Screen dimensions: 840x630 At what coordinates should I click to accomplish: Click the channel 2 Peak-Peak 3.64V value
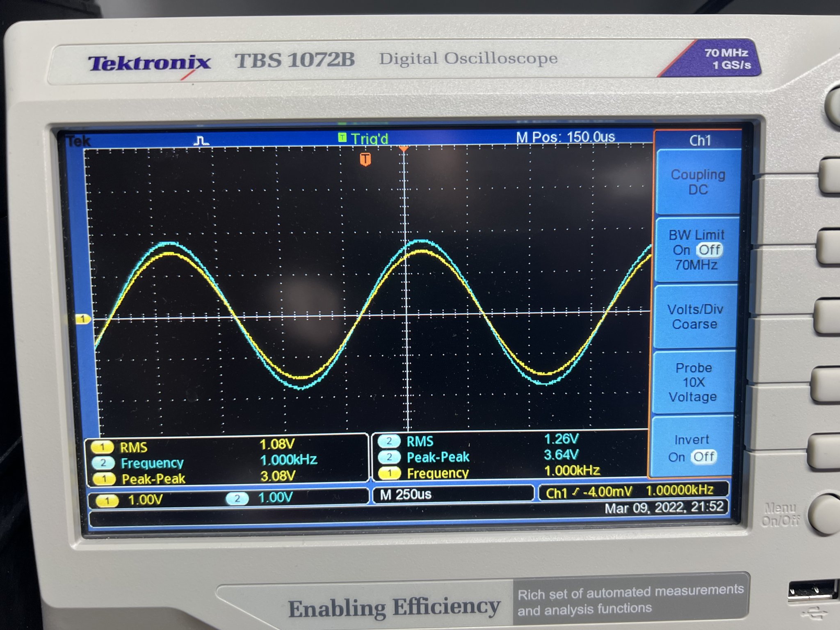pos(561,454)
